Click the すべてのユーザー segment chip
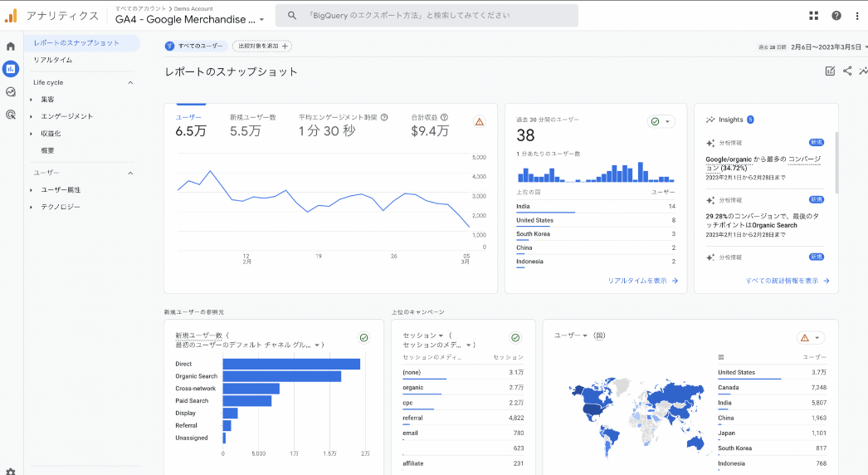868x475 pixels. (x=195, y=46)
